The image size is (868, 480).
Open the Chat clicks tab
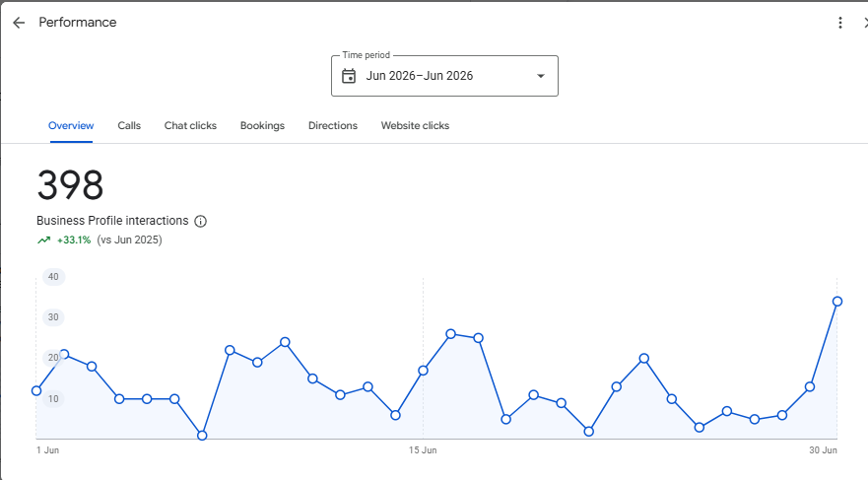tap(190, 126)
